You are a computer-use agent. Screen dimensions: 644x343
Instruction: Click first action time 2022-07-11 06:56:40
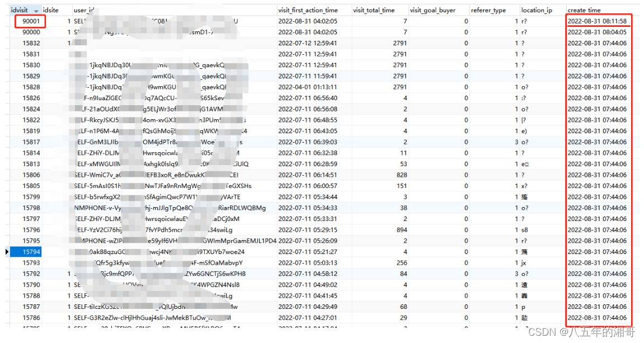tap(308, 98)
